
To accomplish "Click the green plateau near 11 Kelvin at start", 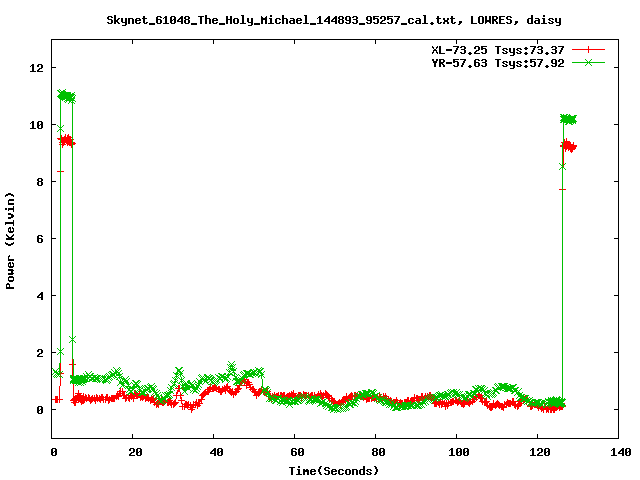I will 67,96.
